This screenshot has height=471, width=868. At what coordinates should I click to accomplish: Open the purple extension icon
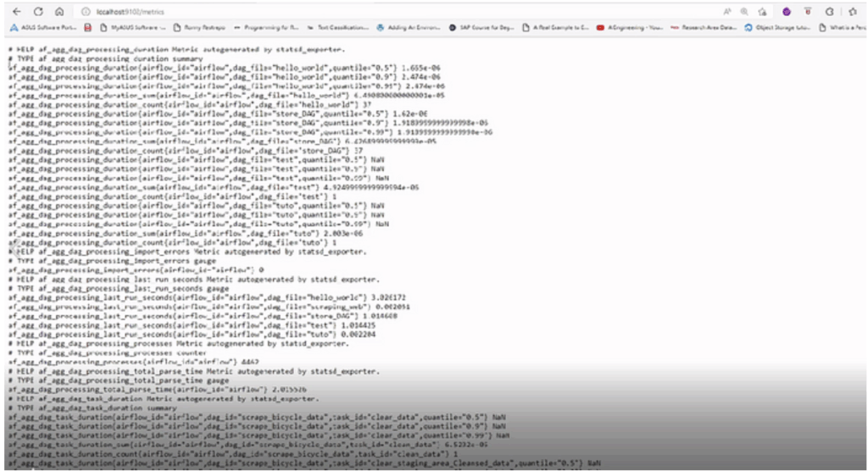[x=786, y=12]
